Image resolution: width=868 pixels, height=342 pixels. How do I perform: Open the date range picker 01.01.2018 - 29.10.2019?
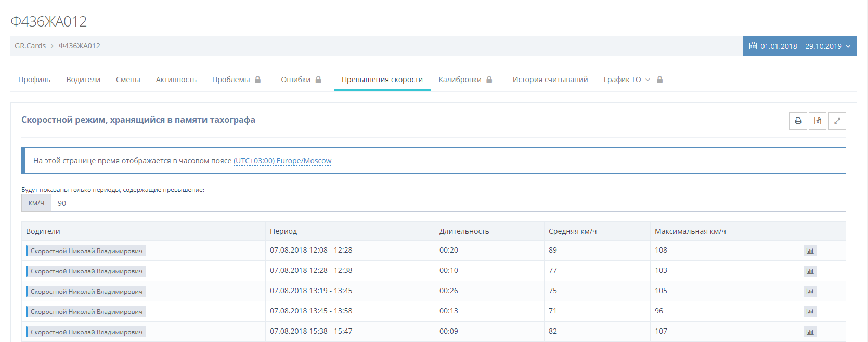[799, 46]
